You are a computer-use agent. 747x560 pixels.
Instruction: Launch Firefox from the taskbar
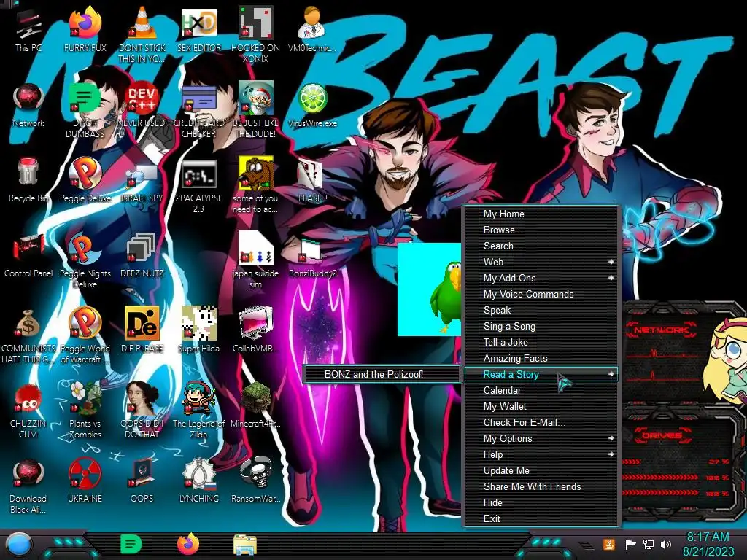tap(187, 544)
